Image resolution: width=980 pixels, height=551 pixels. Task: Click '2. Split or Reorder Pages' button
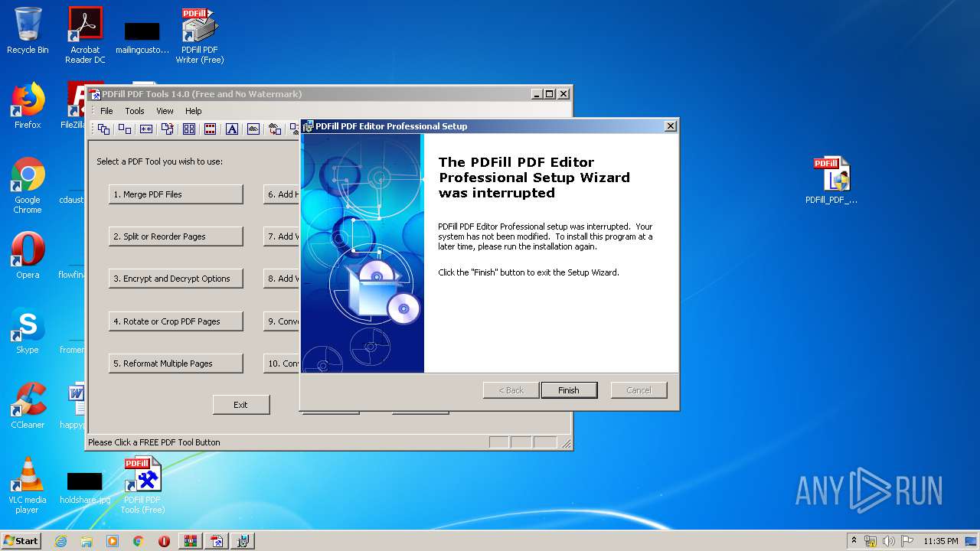[x=176, y=236]
